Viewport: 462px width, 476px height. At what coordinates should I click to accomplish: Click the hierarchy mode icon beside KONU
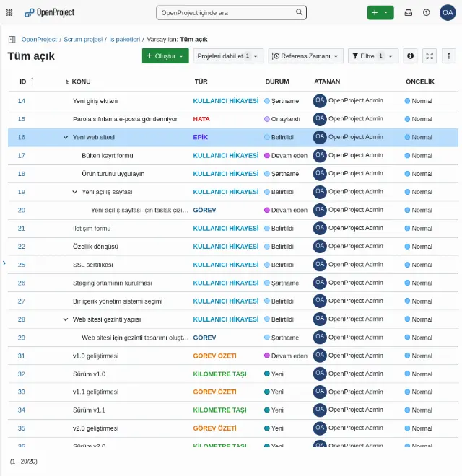pos(66,81)
